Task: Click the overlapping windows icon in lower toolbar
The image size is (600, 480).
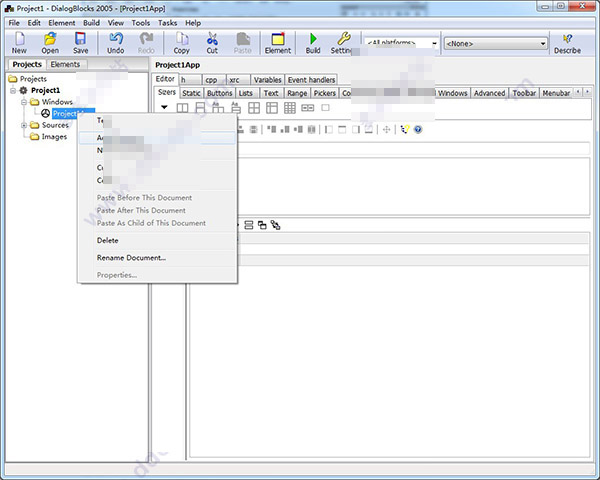Action: [x=262, y=225]
